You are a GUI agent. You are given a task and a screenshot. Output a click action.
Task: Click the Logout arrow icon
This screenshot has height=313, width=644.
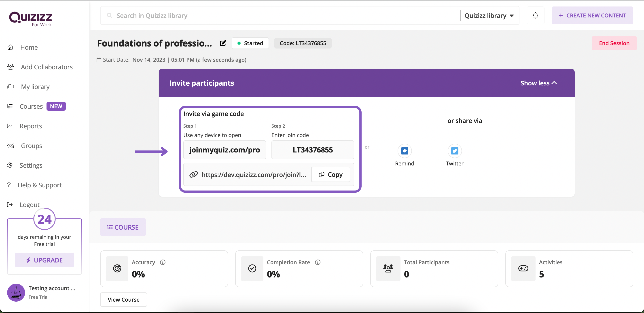[x=10, y=205]
